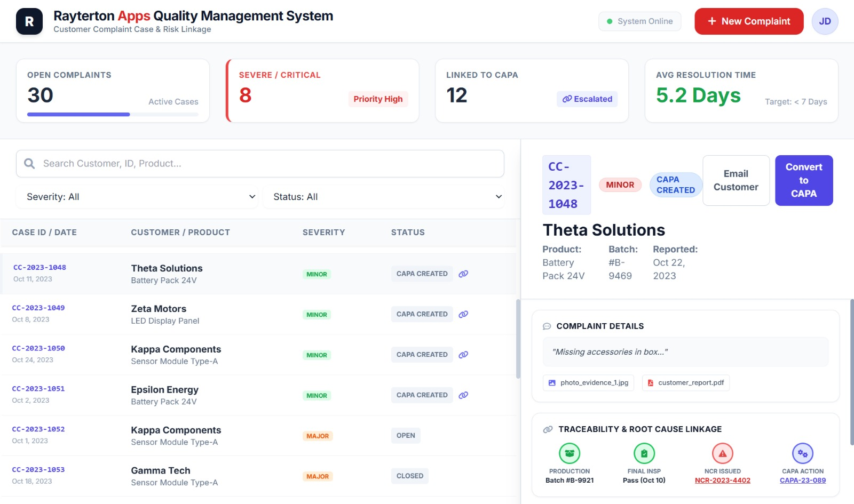The width and height of the screenshot is (854, 504).
Task: Expand the Traceability & Root Cause Linkage section
Action: click(x=640, y=429)
